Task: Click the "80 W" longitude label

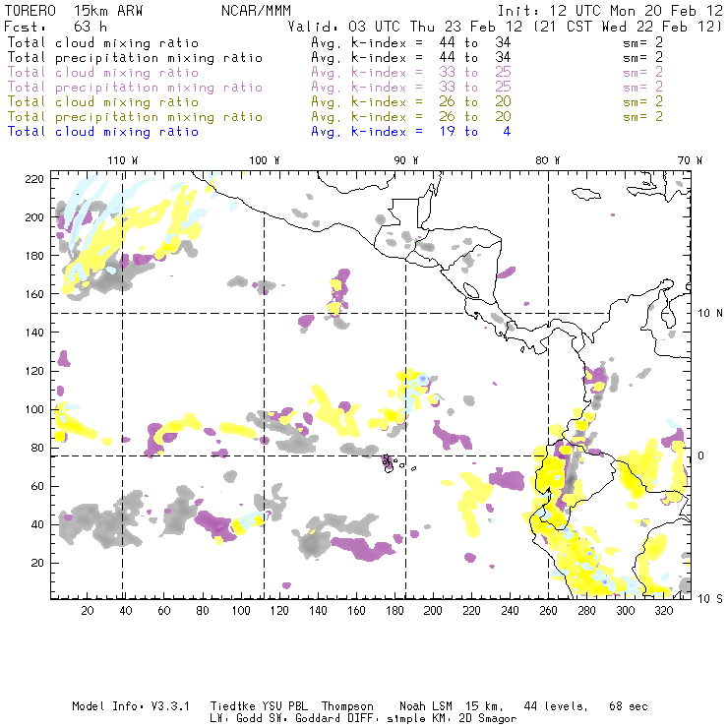Action: point(548,160)
